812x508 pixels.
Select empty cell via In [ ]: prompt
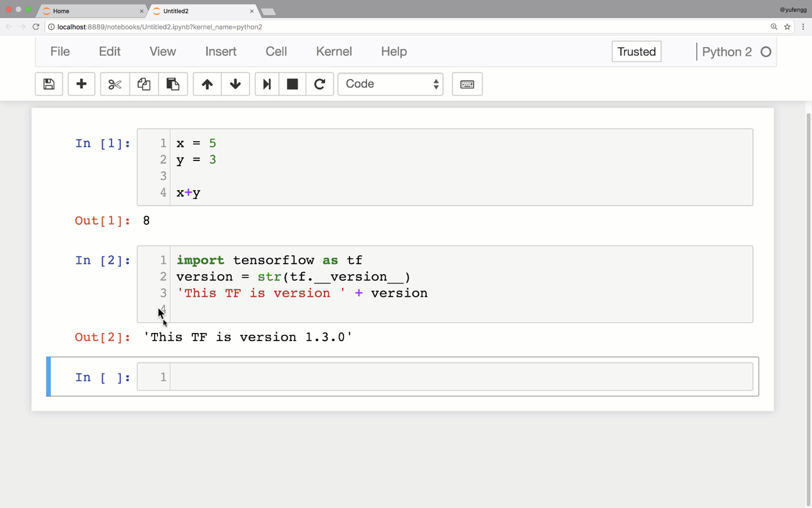[x=103, y=378]
